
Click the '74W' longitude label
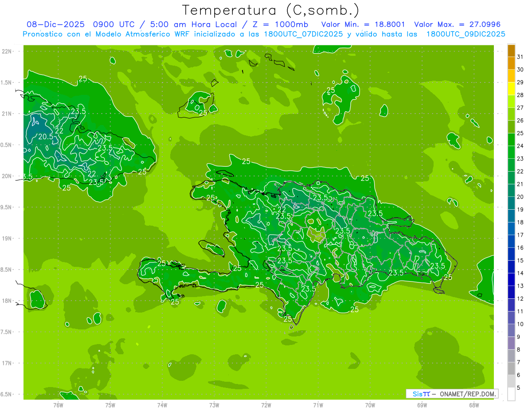pos(162,405)
